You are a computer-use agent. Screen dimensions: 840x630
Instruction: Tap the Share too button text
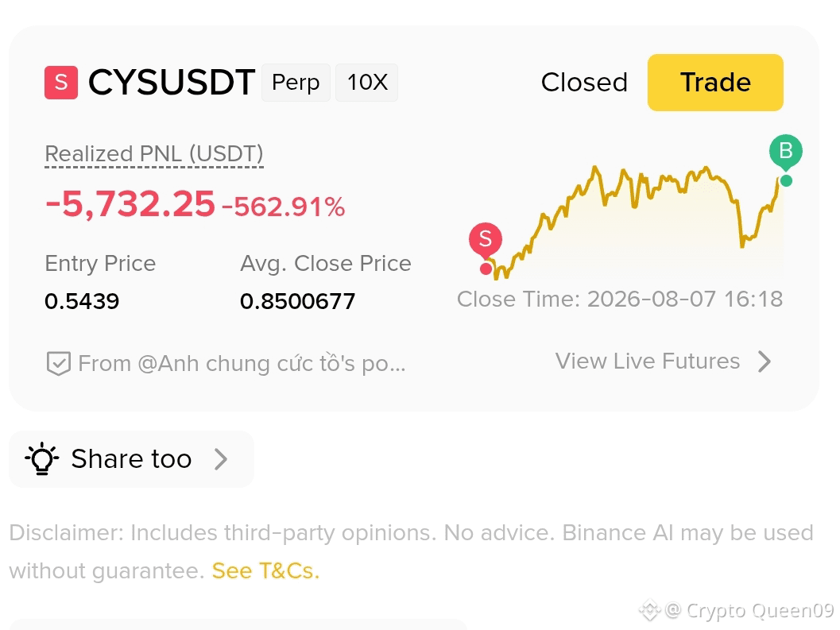click(131, 459)
